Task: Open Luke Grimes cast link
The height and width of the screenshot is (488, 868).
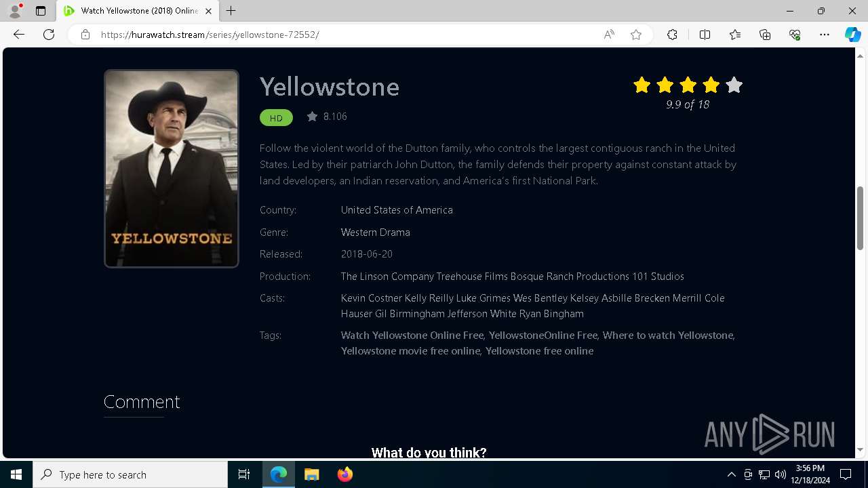Action: 484,298
